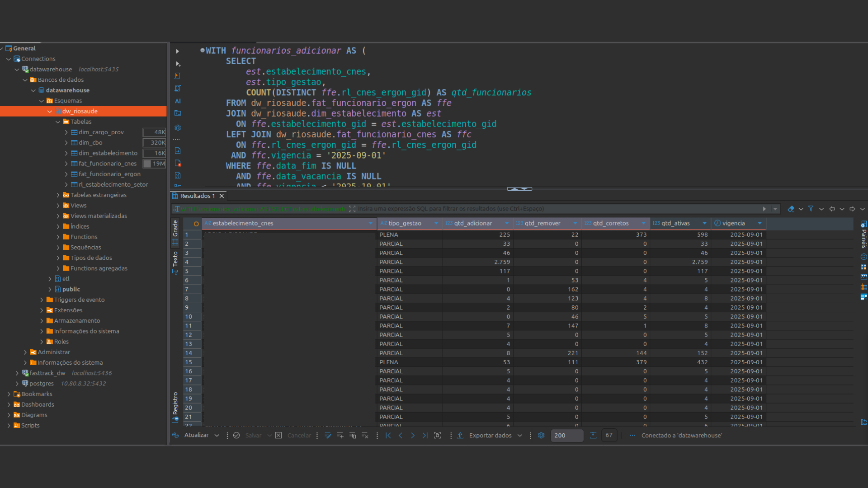Open result set settings gear
The width and height of the screenshot is (868, 488).
click(541, 436)
